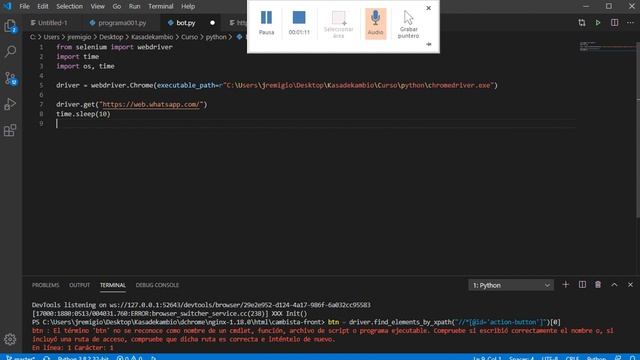The image size is (640, 360).
Task: Open the View menu
Action: [98, 7]
